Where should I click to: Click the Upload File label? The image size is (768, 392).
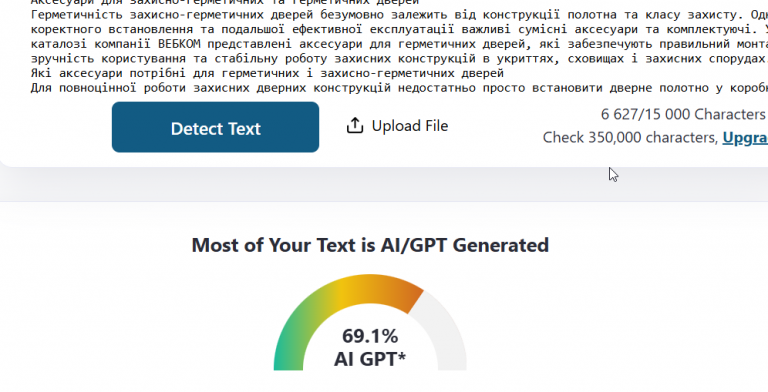click(x=409, y=126)
